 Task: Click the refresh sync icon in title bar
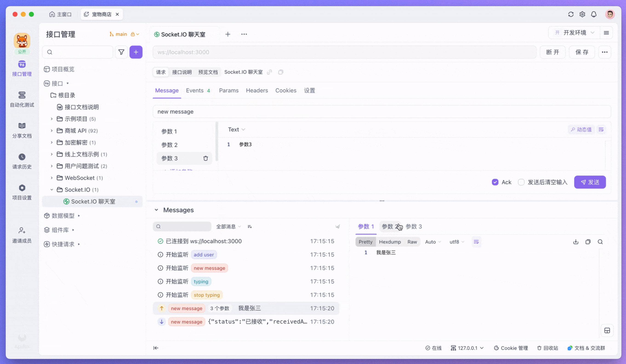point(571,14)
